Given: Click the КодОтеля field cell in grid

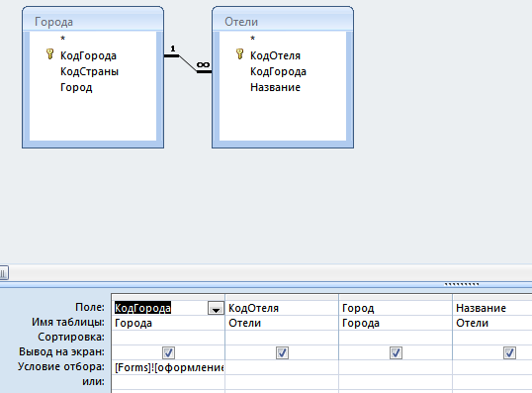Looking at the screenshot, I should (x=282, y=308).
